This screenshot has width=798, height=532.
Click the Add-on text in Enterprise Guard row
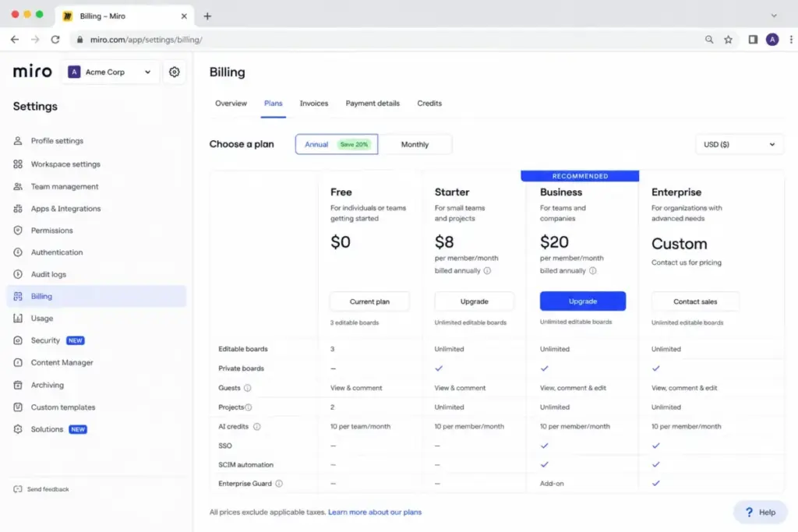pos(552,484)
